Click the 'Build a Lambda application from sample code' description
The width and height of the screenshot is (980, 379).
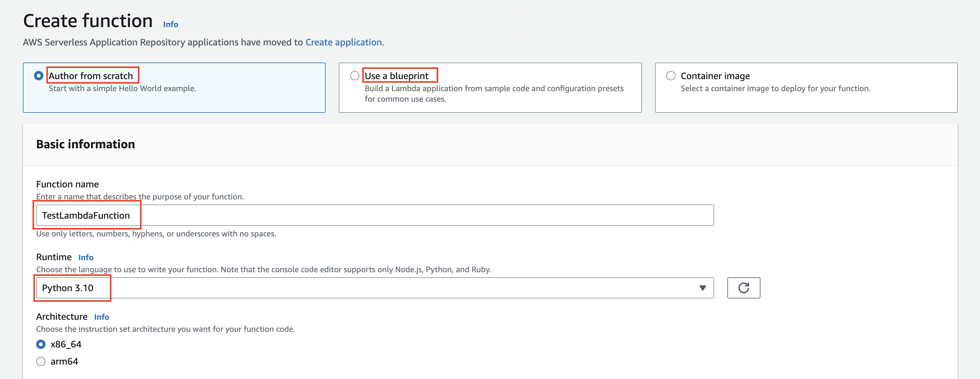click(x=494, y=94)
